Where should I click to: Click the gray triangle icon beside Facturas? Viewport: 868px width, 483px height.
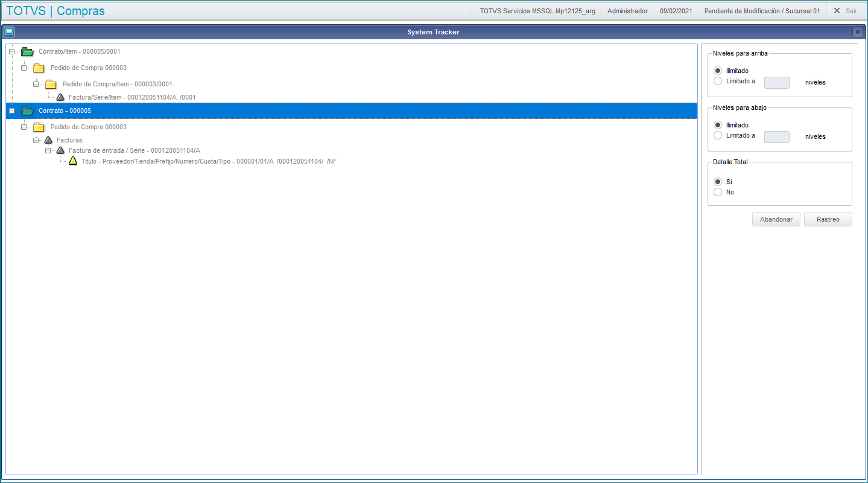tap(49, 140)
